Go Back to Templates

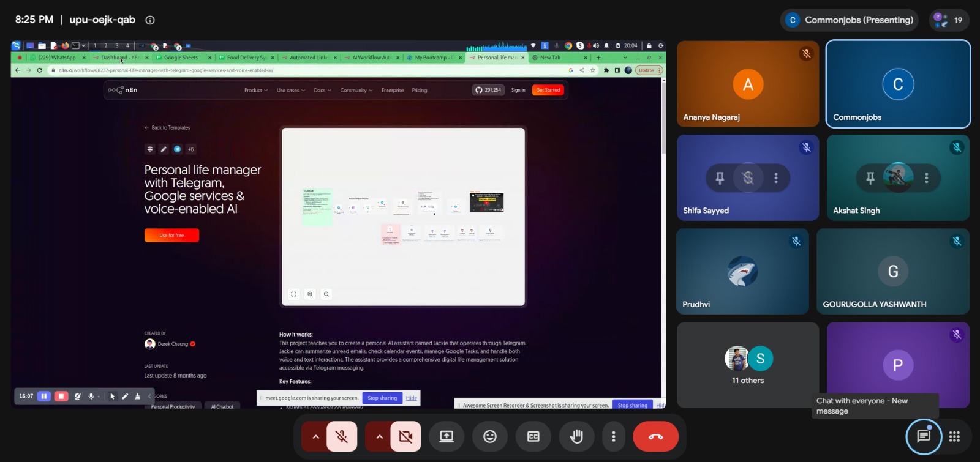click(167, 128)
